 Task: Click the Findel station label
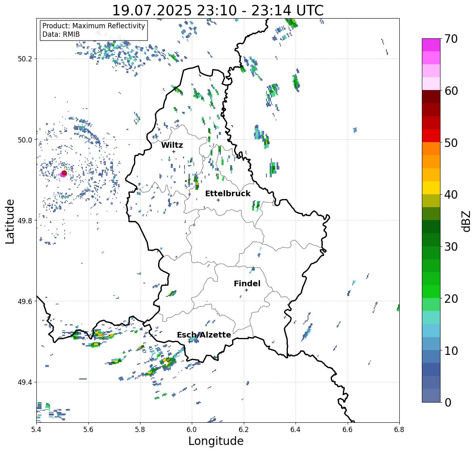click(247, 283)
